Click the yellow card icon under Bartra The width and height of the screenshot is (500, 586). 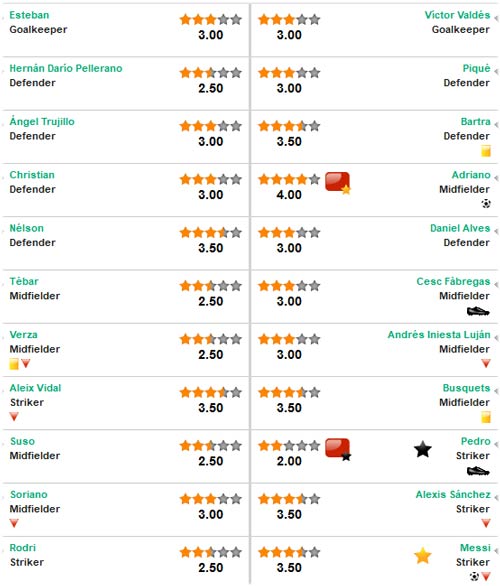tap(485, 151)
